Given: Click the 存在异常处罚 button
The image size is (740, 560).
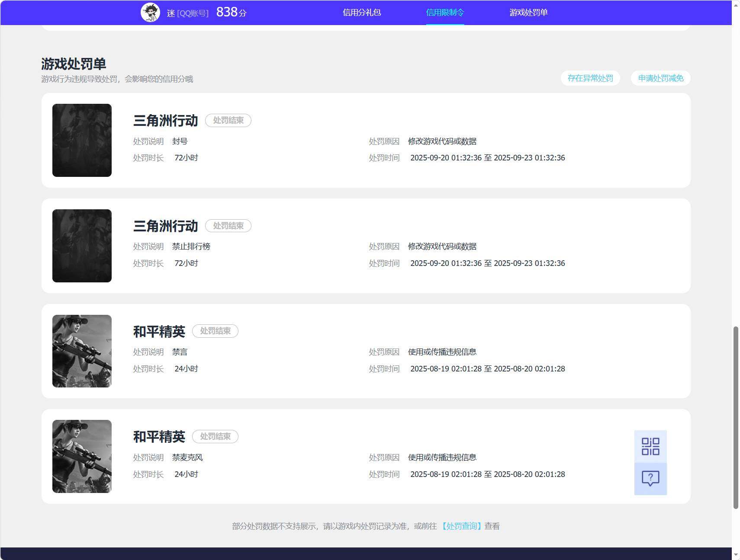Looking at the screenshot, I should (590, 78).
